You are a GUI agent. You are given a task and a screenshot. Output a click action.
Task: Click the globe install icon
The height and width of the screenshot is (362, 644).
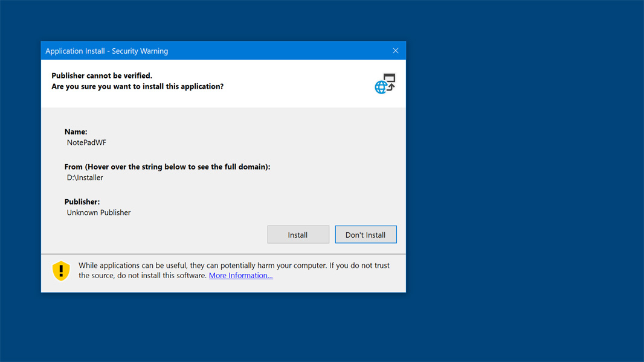[385, 84]
